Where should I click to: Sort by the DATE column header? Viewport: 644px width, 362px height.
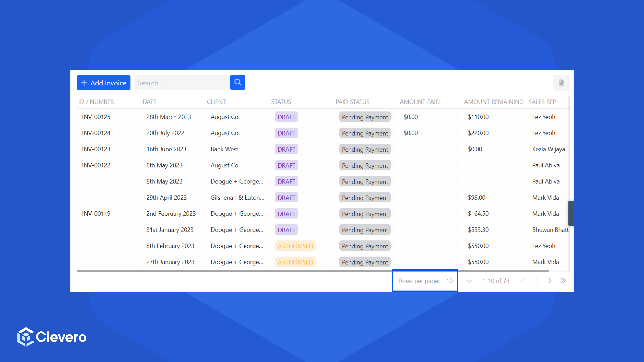coord(150,102)
